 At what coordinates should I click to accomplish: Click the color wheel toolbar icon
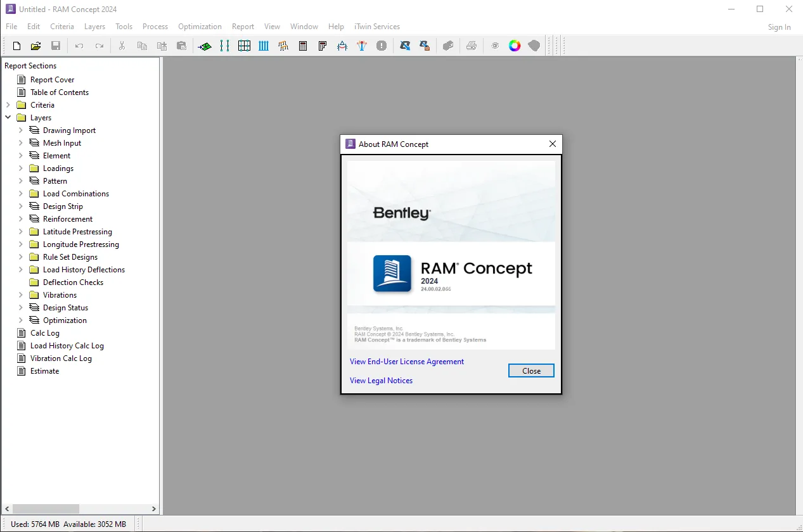515,46
